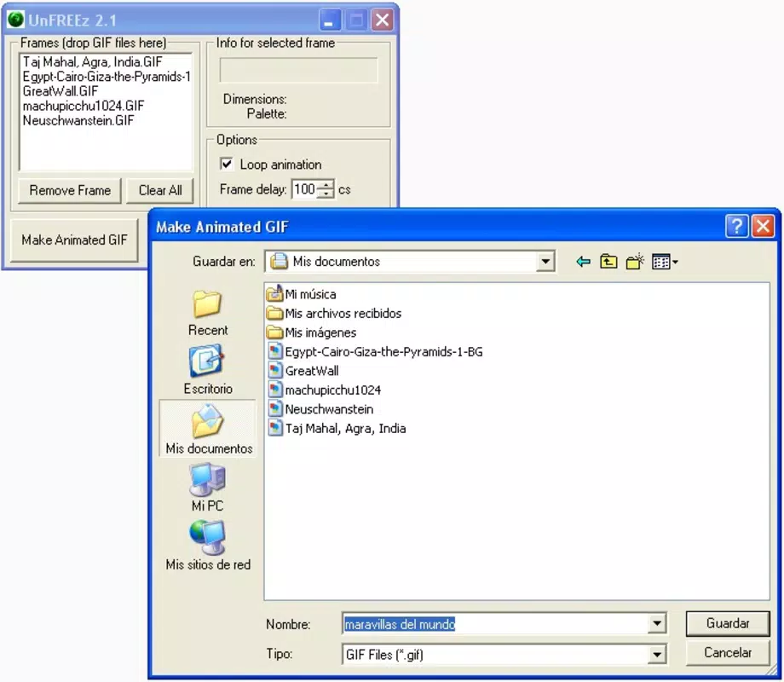Increase the frame delay with up arrow

click(x=326, y=185)
